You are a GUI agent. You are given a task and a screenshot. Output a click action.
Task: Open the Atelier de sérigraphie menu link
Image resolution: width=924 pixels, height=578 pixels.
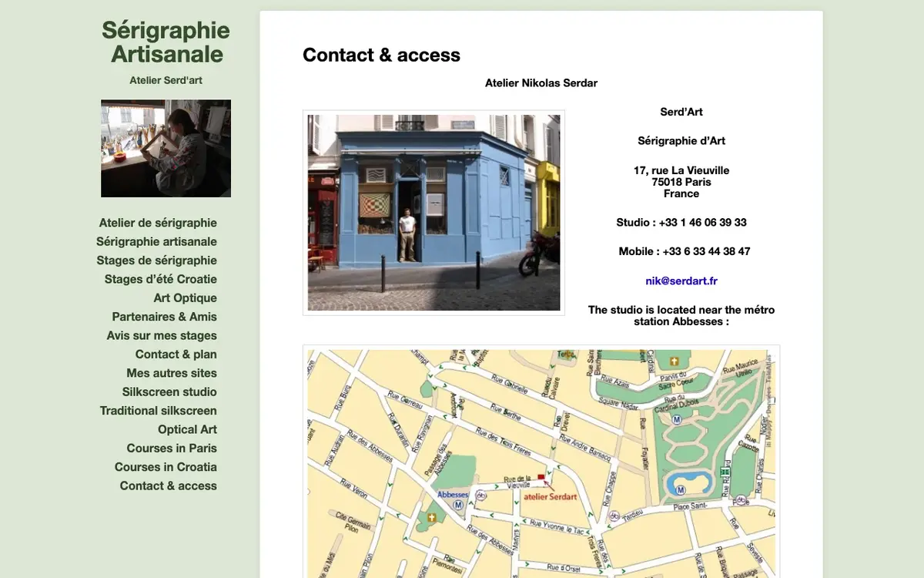pos(158,223)
